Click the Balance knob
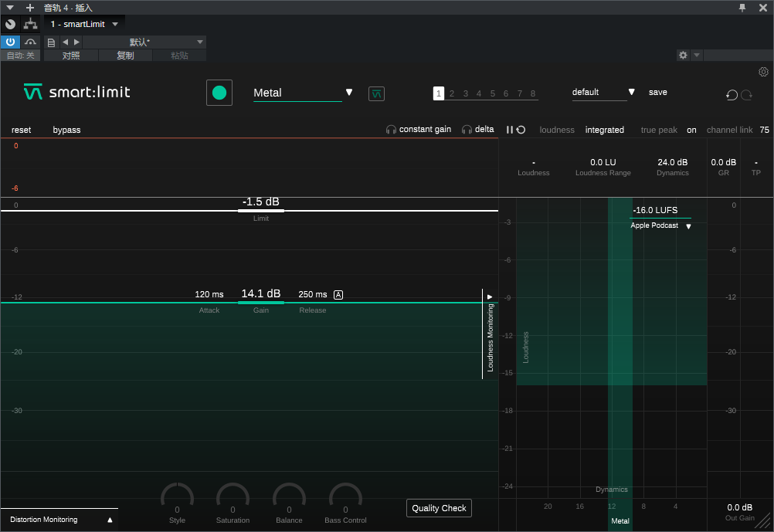774x532 pixels. [x=289, y=499]
